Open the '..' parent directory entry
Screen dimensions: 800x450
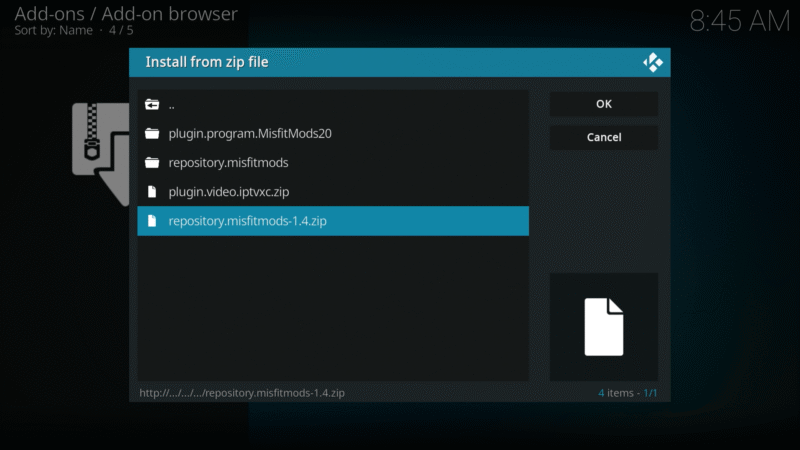point(333,105)
